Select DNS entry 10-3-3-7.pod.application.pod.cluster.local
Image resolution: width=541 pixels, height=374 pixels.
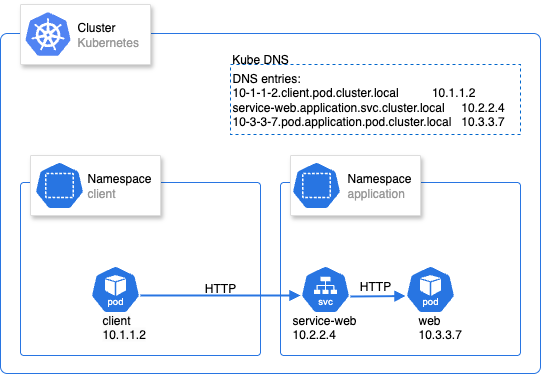pos(342,122)
